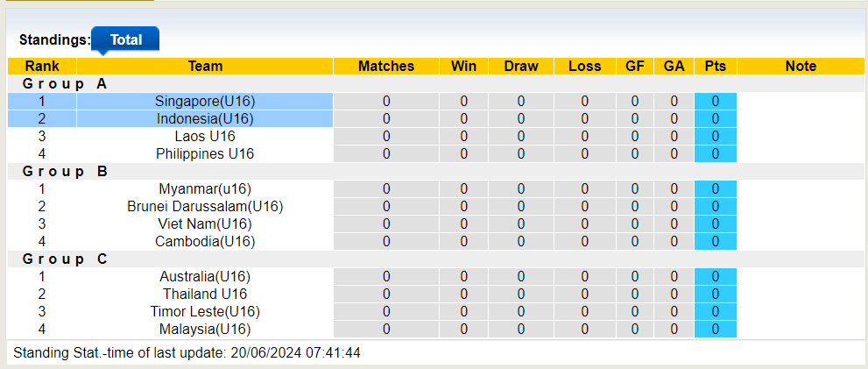Viewport: 868px width, 369px height.
Task: Click the Group C section label
Action: pyautogui.click(x=65, y=259)
